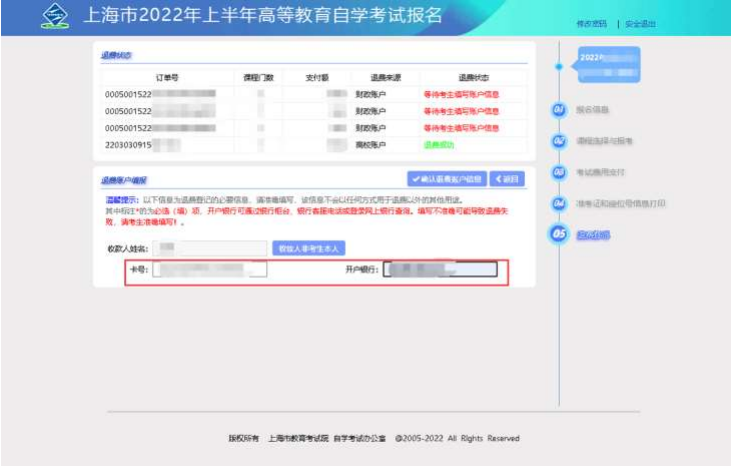Click the 返回 back button
The image size is (731, 466).
pyautogui.click(x=508, y=179)
